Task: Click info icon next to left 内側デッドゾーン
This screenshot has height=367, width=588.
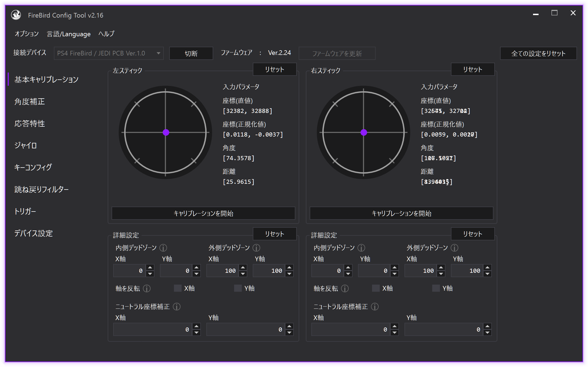Action: click(163, 248)
